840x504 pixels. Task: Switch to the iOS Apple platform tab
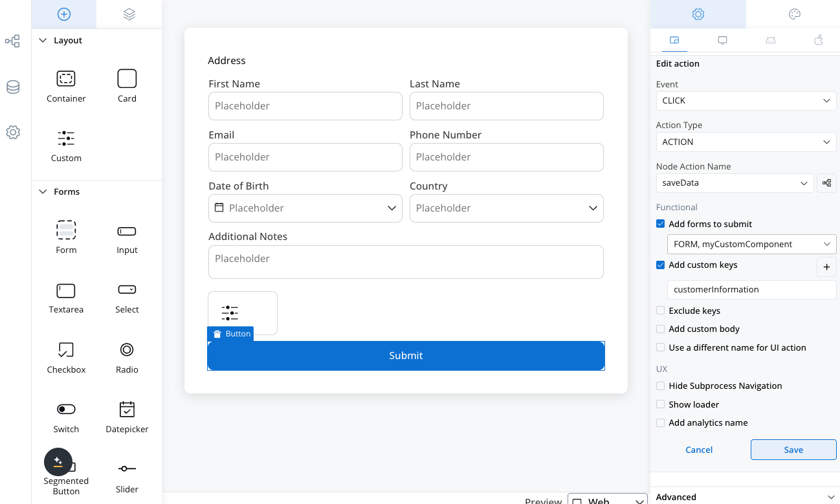click(x=819, y=40)
